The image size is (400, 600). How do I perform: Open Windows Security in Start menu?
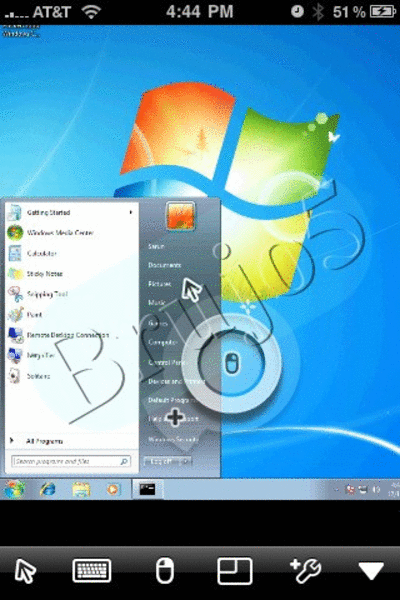point(173,440)
